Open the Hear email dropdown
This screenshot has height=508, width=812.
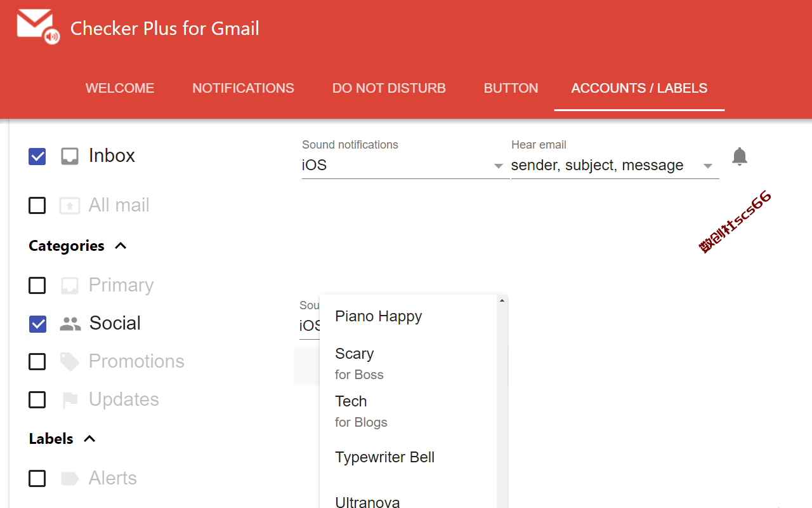click(x=615, y=166)
